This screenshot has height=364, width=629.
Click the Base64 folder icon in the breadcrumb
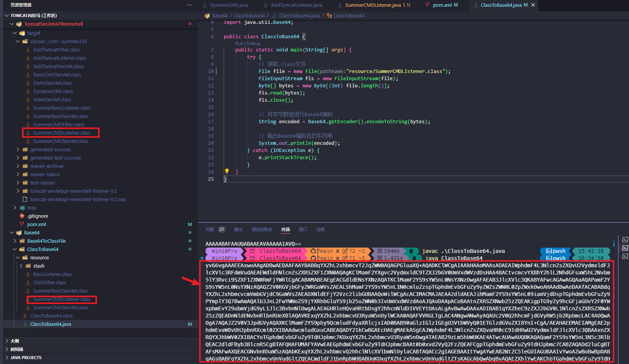(x=207, y=16)
